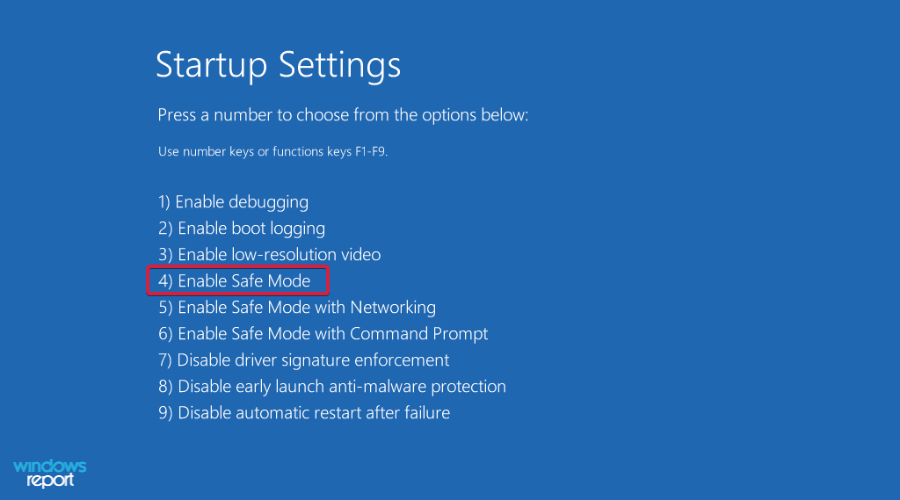Select Disable early launch anti-malware protection

[x=332, y=386]
